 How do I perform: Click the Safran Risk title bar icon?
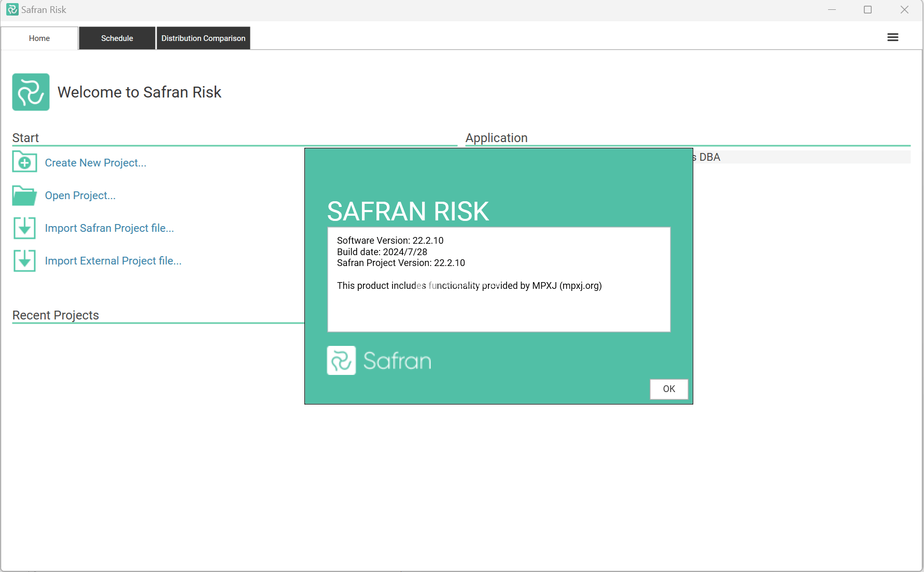click(12, 9)
